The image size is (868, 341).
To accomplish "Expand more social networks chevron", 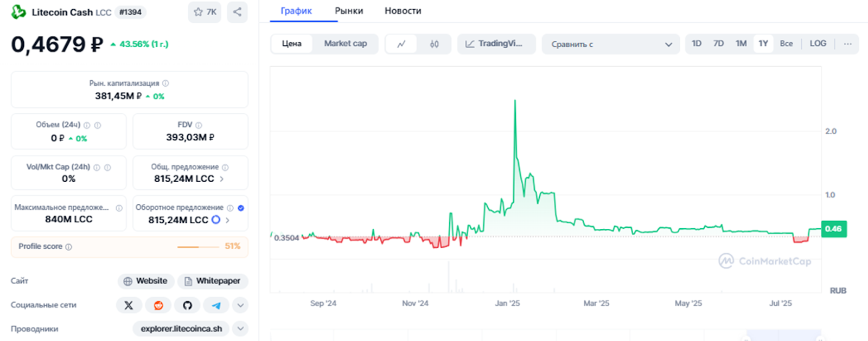I will click(x=240, y=305).
